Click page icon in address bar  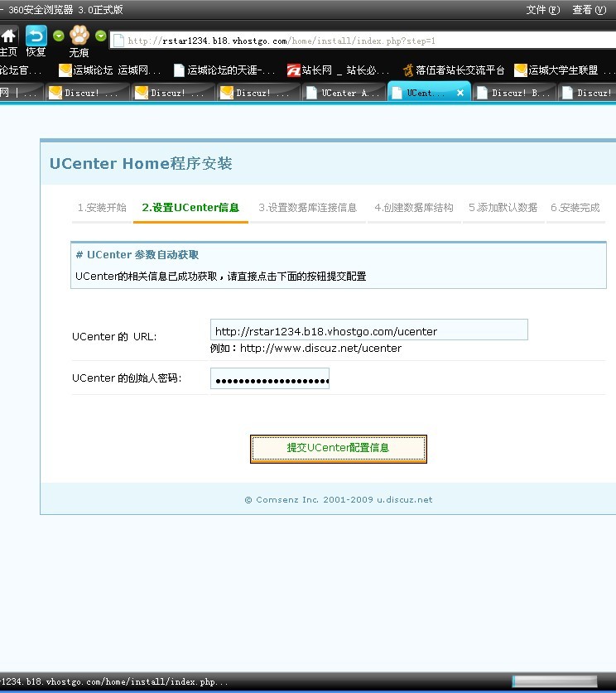tap(118, 41)
